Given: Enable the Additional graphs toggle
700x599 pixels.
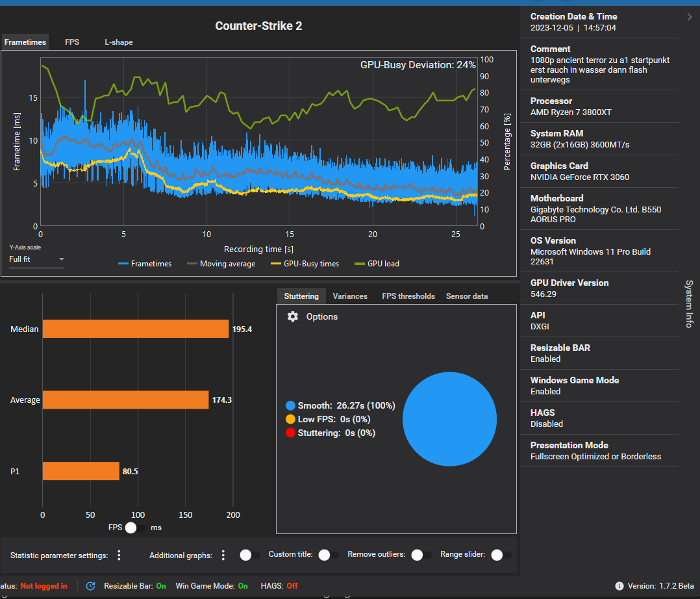Looking at the screenshot, I should pyautogui.click(x=249, y=555).
